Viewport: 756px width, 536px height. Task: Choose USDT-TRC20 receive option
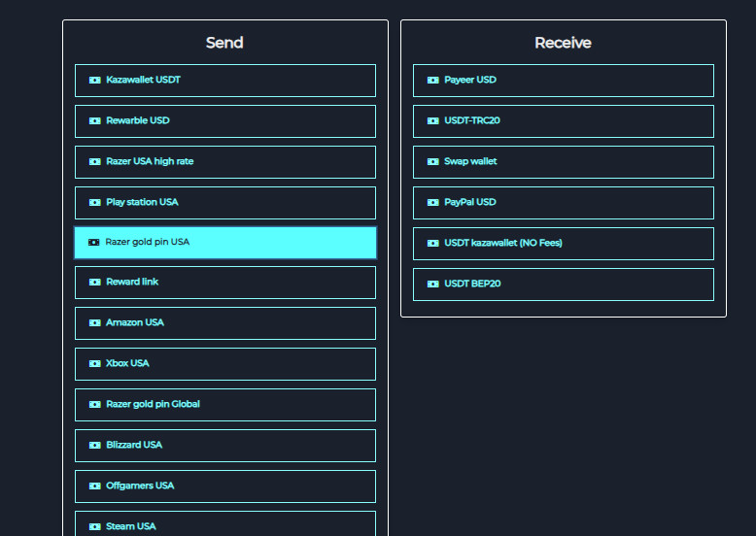coord(564,121)
